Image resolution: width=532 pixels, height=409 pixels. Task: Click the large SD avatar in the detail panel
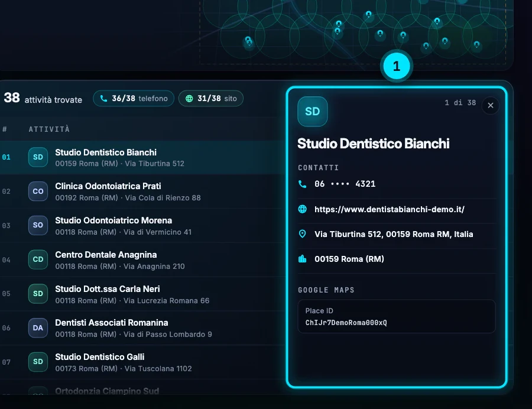(x=313, y=112)
